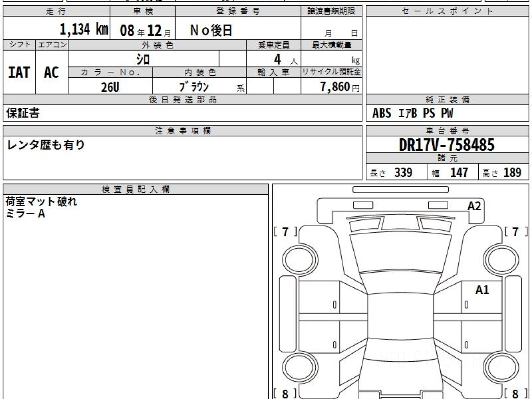
Task: Select the 走行 header cell
Action: pos(56,12)
